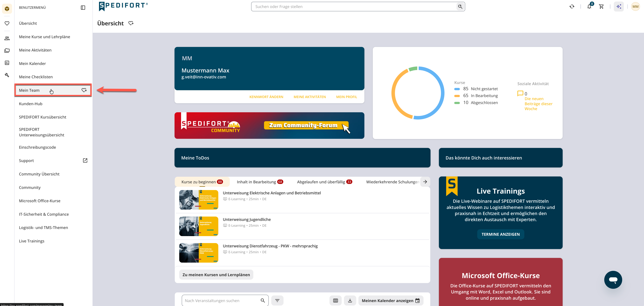Click Meinen Kalender anzeigen button
The height and width of the screenshot is (306, 644).
pos(391,301)
